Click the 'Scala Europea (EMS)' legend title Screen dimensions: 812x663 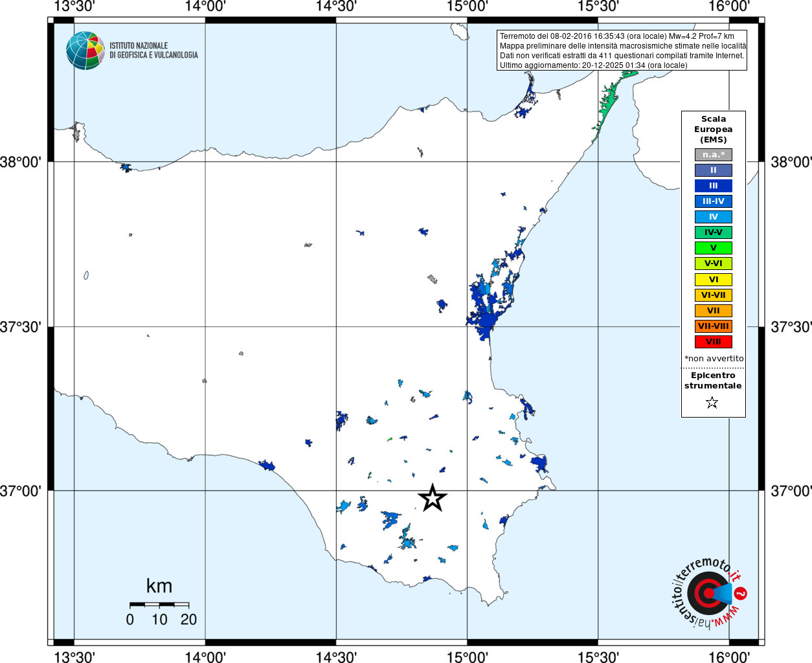[x=714, y=129]
